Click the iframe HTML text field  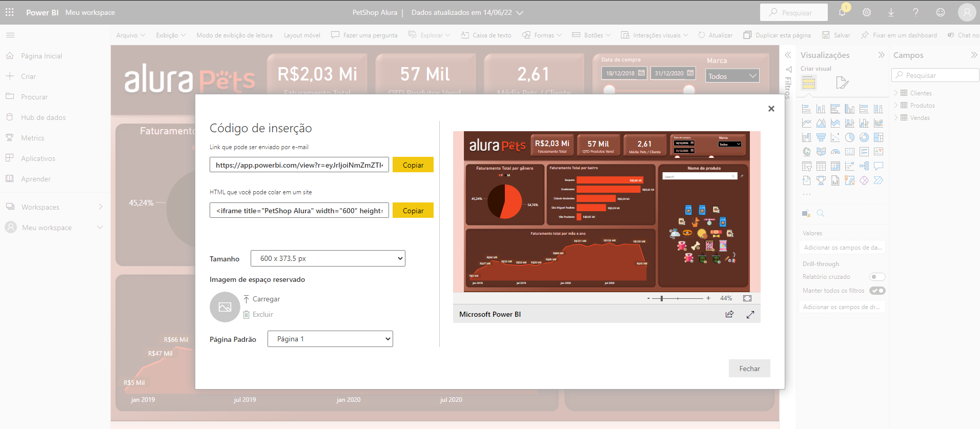tap(299, 211)
